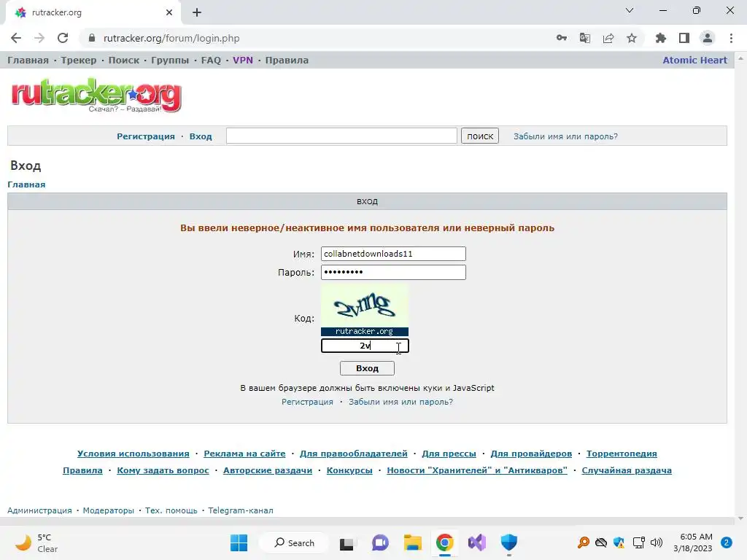Click the Главная breadcrumb link
Viewport: 747px width, 560px height.
pos(26,184)
